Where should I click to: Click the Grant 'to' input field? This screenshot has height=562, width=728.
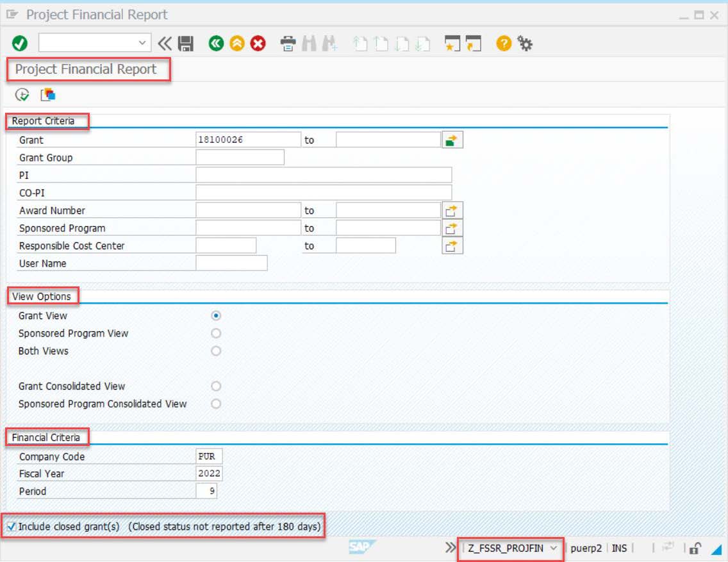(x=388, y=140)
